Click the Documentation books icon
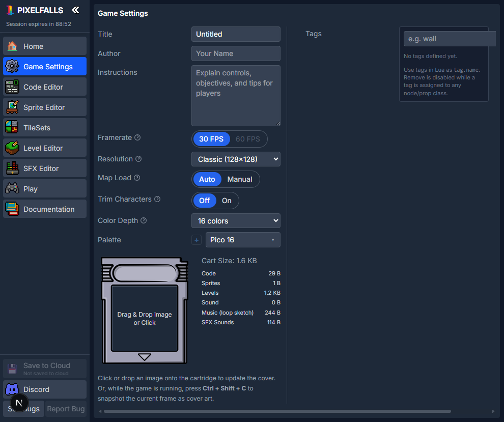The width and height of the screenshot is (504, 422). (x=12, y=209)
